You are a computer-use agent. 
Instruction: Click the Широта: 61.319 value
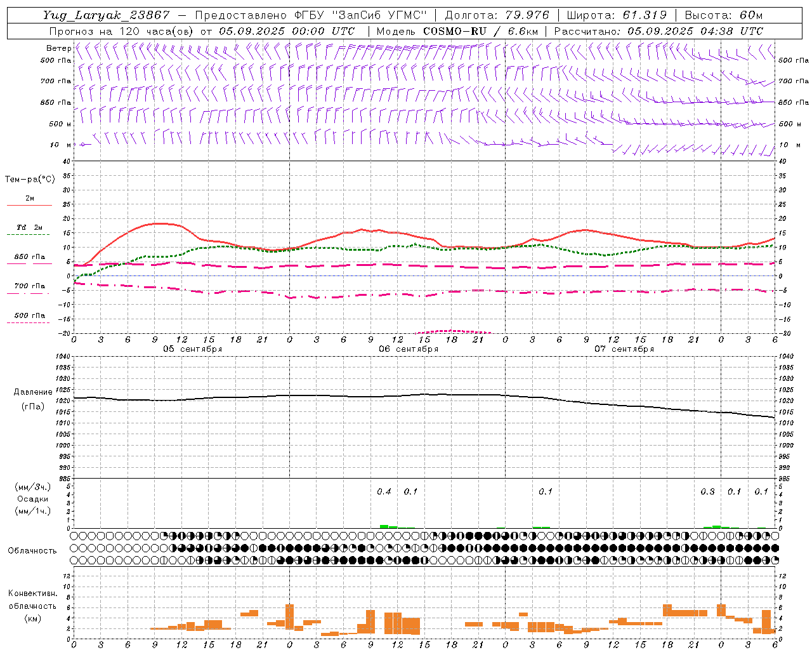[617, 16]
